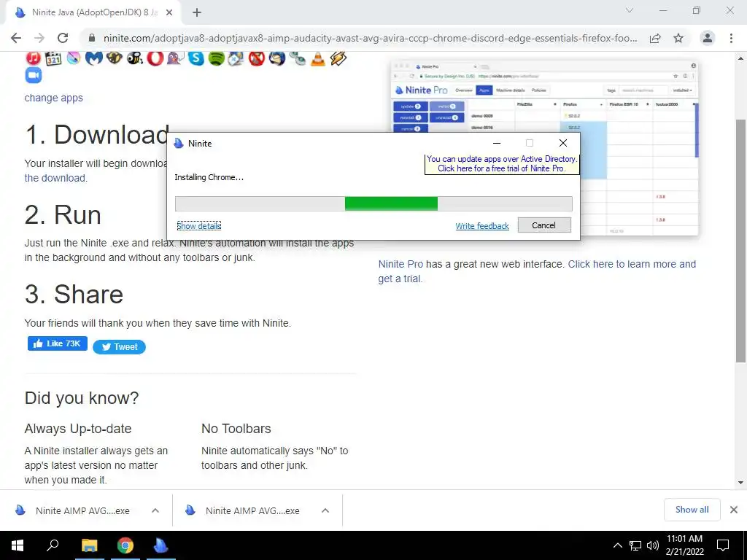
Task: Cancel the Ninite installation
Action: coord(544,225)
